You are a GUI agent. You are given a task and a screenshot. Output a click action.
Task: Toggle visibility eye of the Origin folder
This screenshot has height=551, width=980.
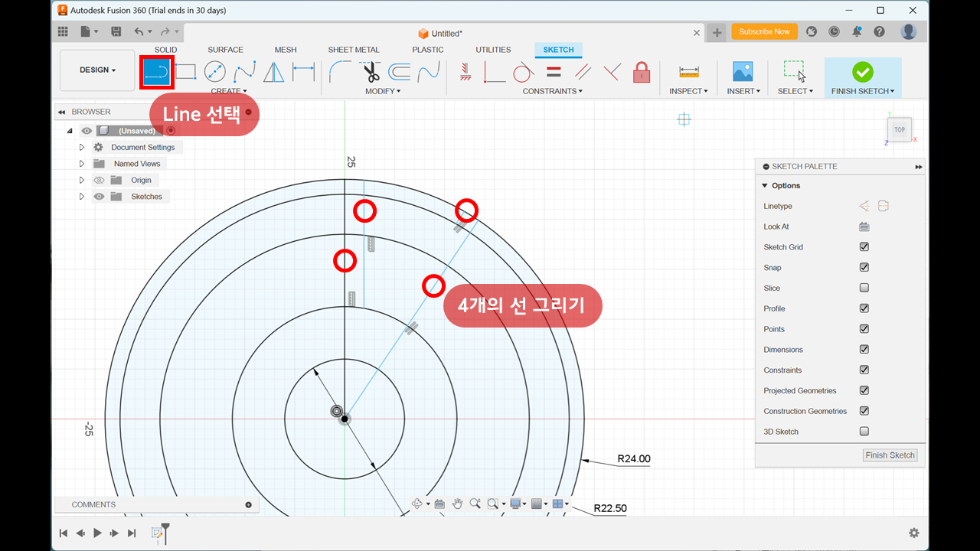click(x=99, y=180)
